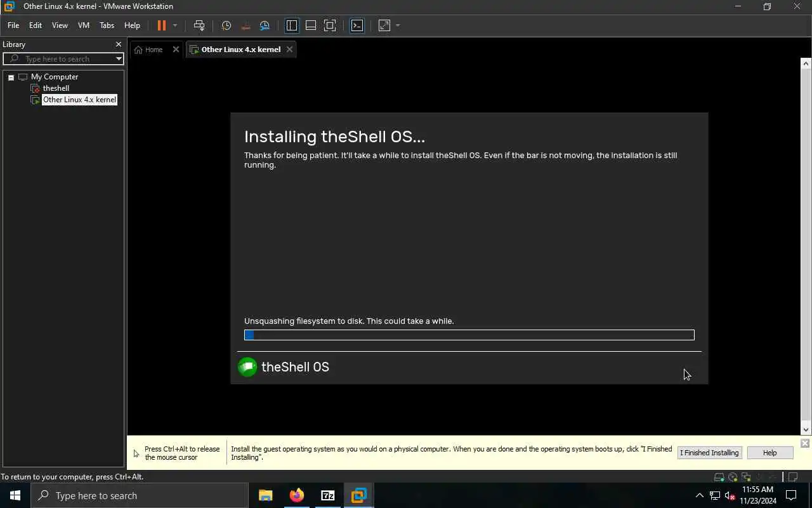Click the hard disk device status icon
The width and height of the screenshot is (812, 508).
pos(719,477)
